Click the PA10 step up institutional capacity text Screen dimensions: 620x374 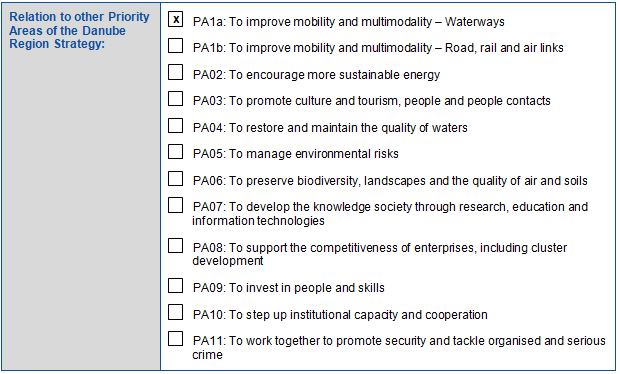point(340,315)
